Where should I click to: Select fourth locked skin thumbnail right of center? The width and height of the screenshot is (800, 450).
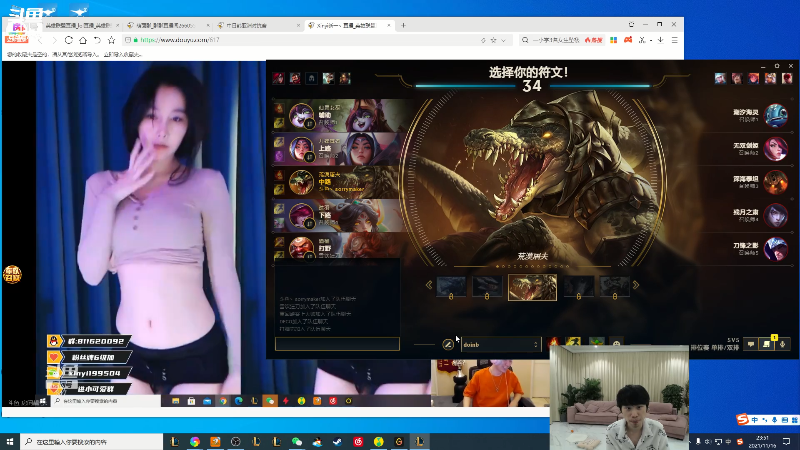(579, 287)
